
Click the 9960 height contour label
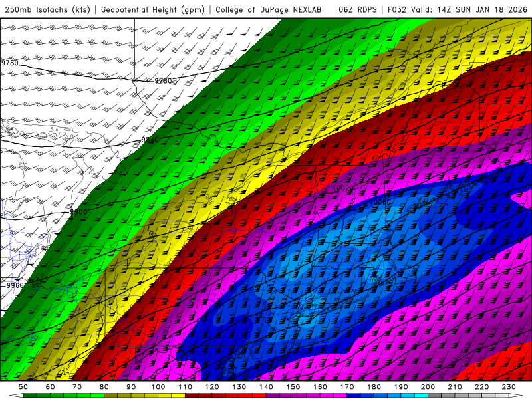click(x=15, y=285)
